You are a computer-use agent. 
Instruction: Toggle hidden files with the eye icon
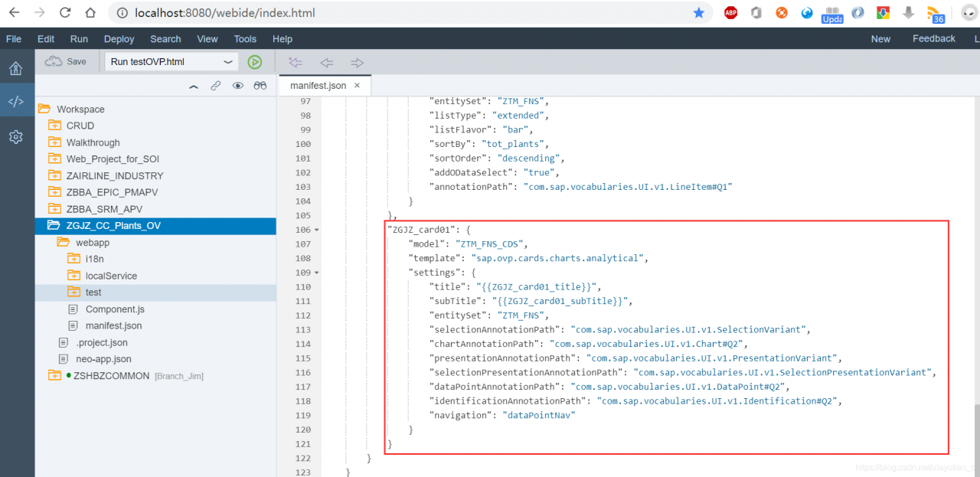pyautogui.click(x=238, y=86)
